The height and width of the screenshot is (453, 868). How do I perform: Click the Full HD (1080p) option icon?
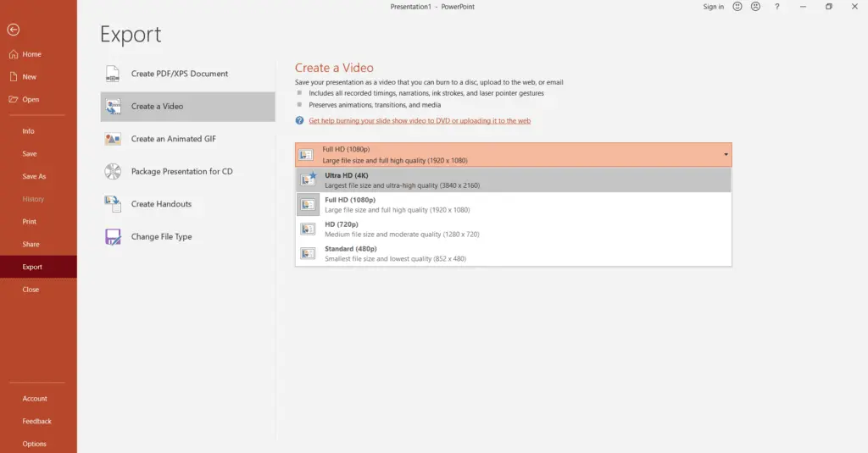(x=308, y=205)
